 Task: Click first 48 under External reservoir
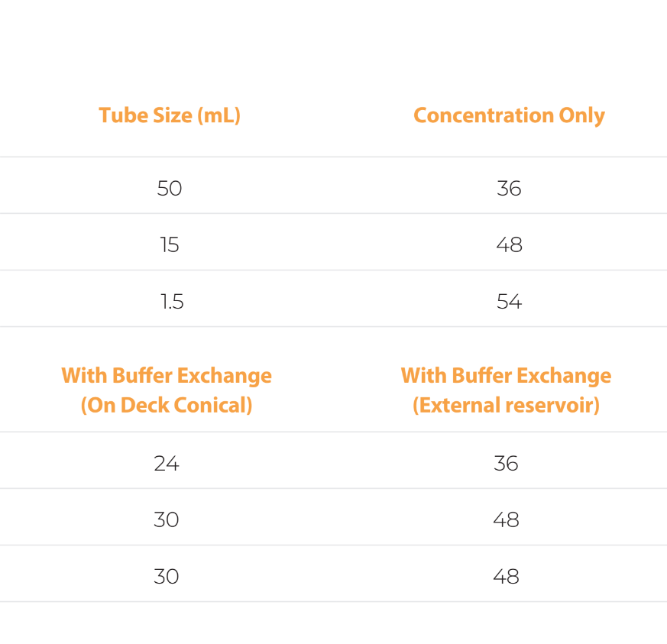(x=506, y=519)
